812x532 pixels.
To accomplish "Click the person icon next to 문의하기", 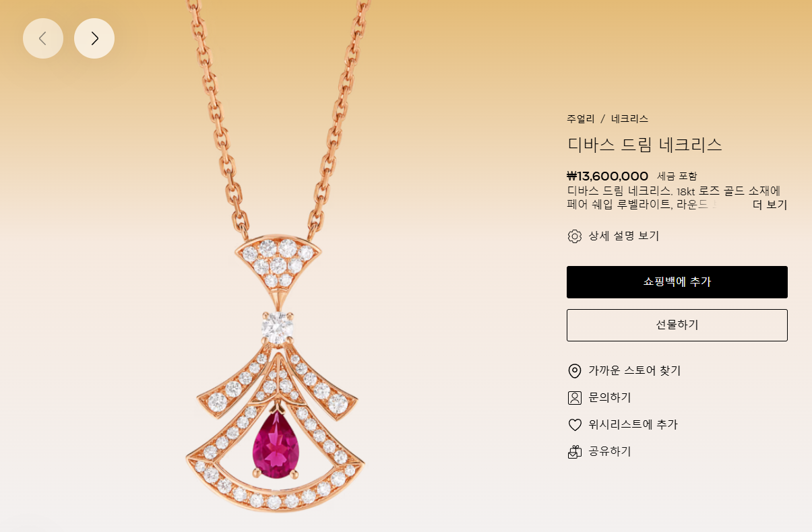I will pos(575,398).
